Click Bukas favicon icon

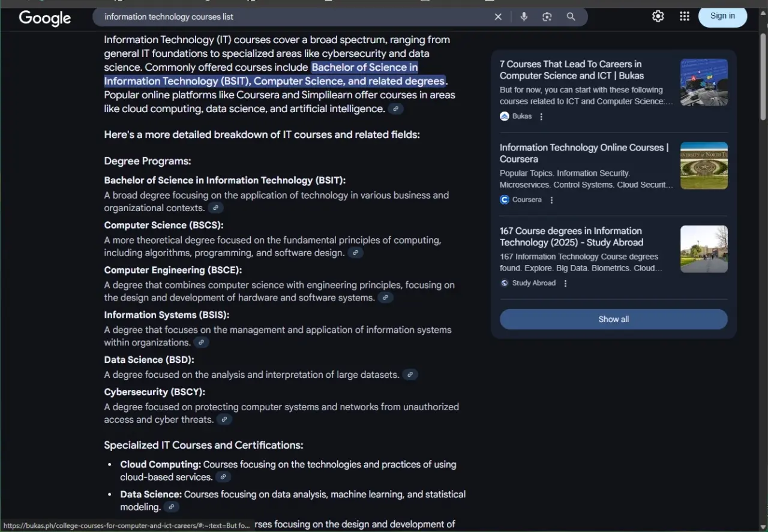pos(505,116)
